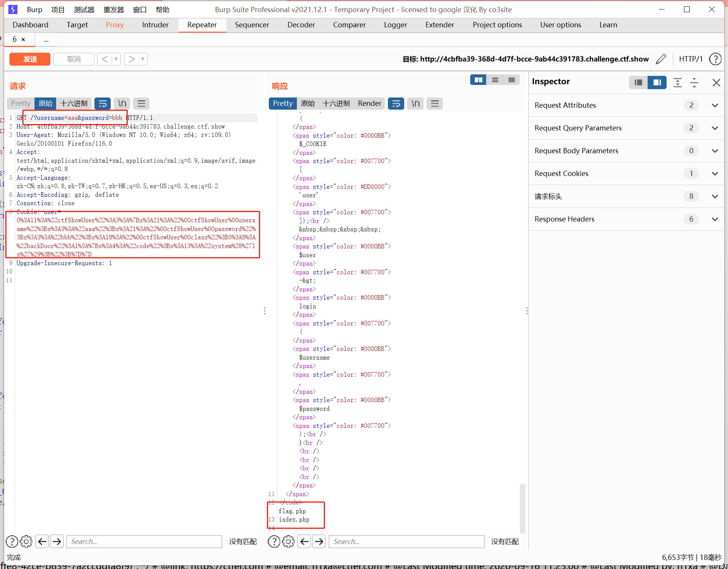
Task: Switch to the Proxy tab
Action: coord(115,25)
